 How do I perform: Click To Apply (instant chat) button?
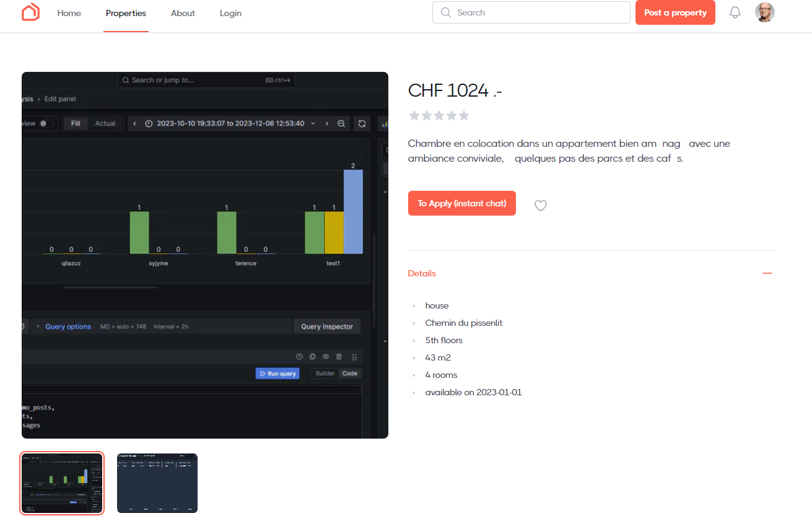click(461, 203)
